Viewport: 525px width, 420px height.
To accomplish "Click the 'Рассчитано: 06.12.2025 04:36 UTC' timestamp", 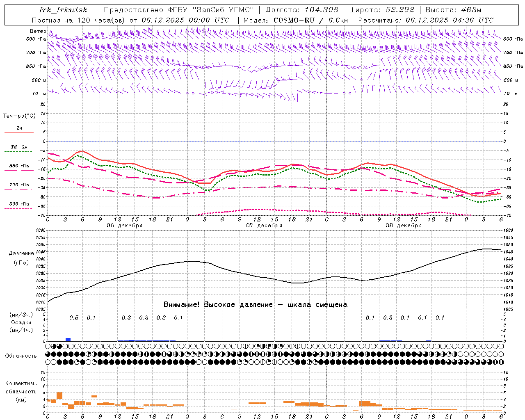I will (426, 20).
